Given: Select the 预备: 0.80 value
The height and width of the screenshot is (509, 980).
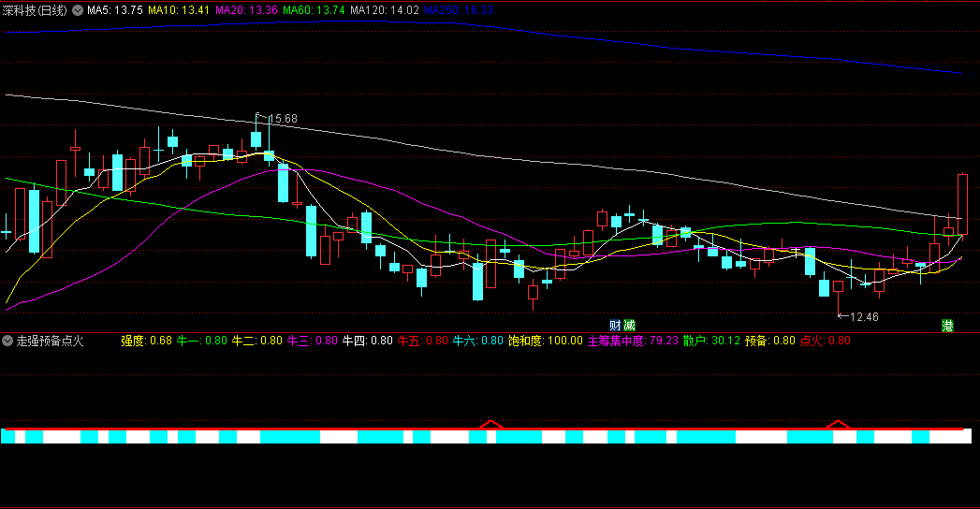Looking at the screenshot, I should (x=770, y=341).
